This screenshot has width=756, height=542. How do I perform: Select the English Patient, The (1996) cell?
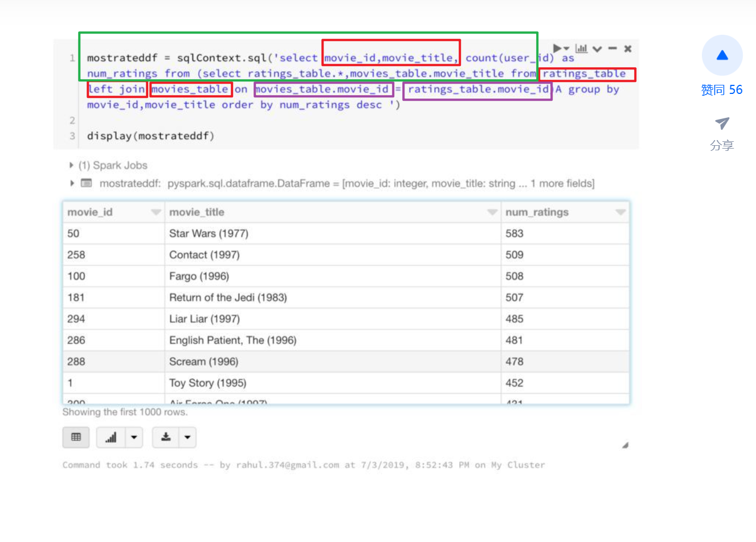point(333,340)
